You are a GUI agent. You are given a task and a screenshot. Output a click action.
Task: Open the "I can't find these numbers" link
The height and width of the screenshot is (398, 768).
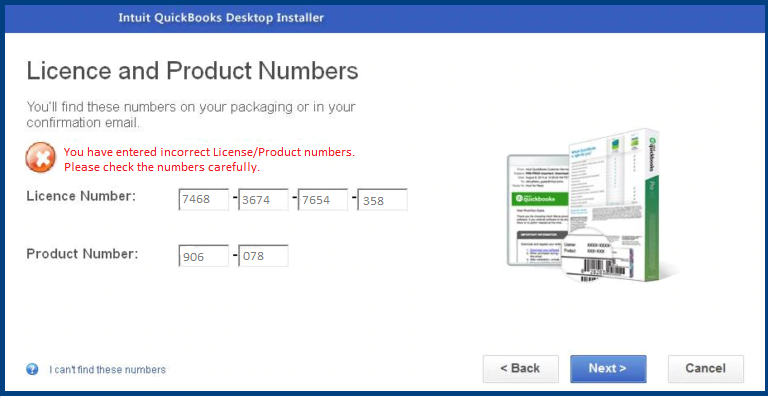pyautogui.click(x=107, y=370)
